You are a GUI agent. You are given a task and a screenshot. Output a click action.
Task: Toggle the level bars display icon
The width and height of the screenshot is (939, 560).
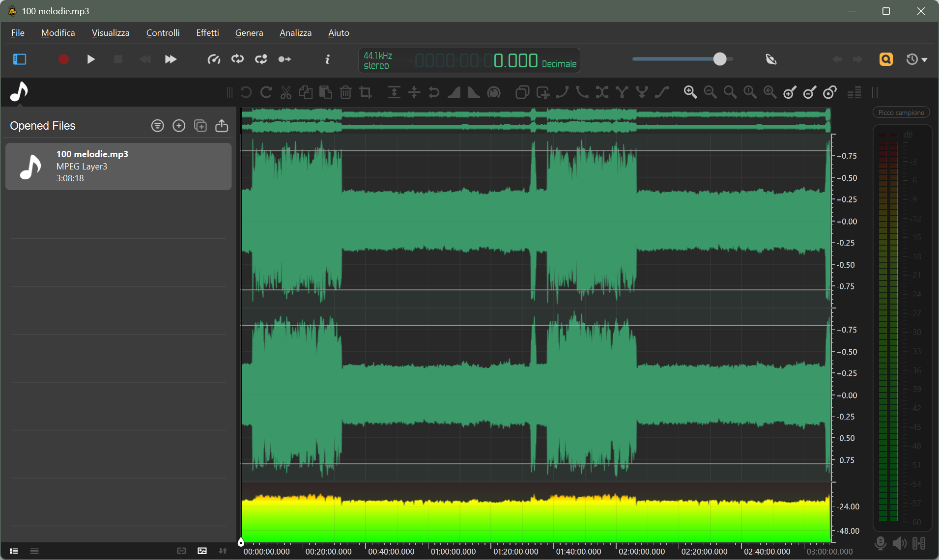click(x=854, y=92)
